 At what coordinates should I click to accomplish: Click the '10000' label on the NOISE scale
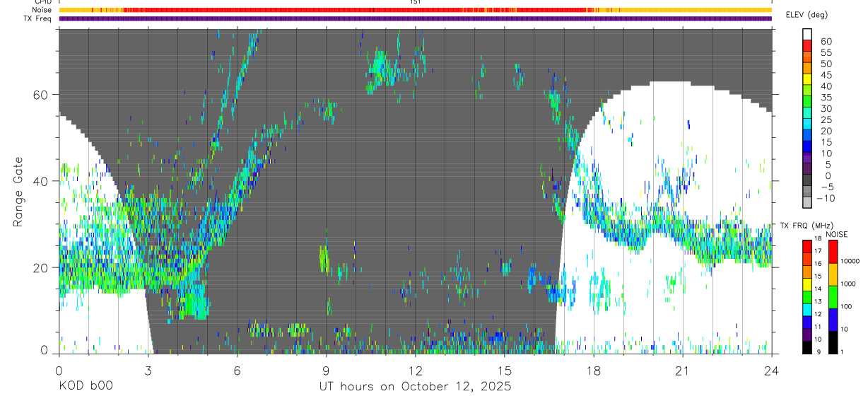(x=850, y=262)
